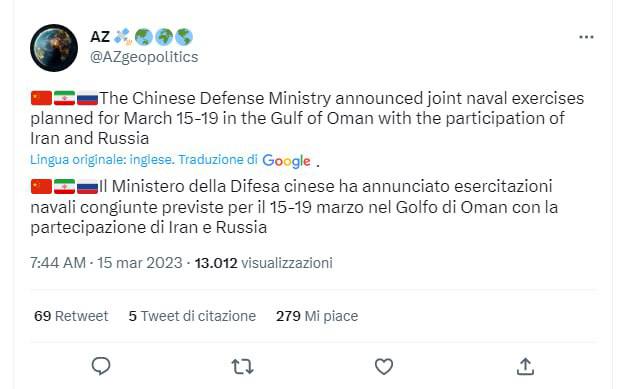
Task: Open the AZ globe profile picture
Action: (54, 48)
